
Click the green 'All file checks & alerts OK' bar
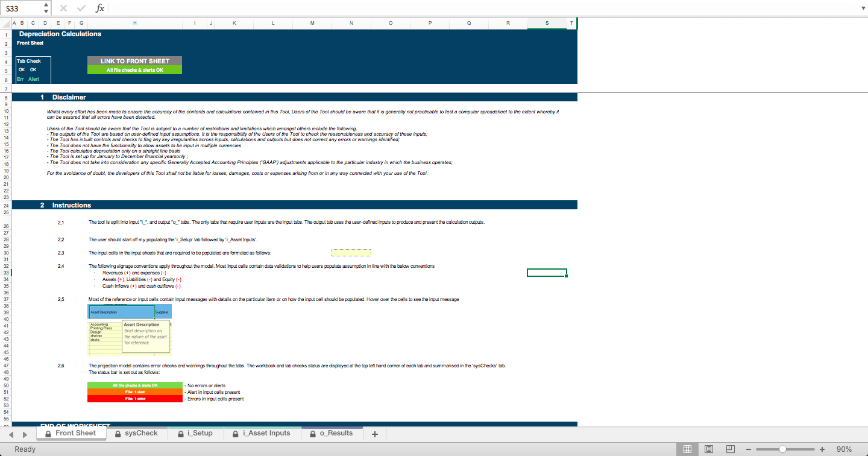134,70
